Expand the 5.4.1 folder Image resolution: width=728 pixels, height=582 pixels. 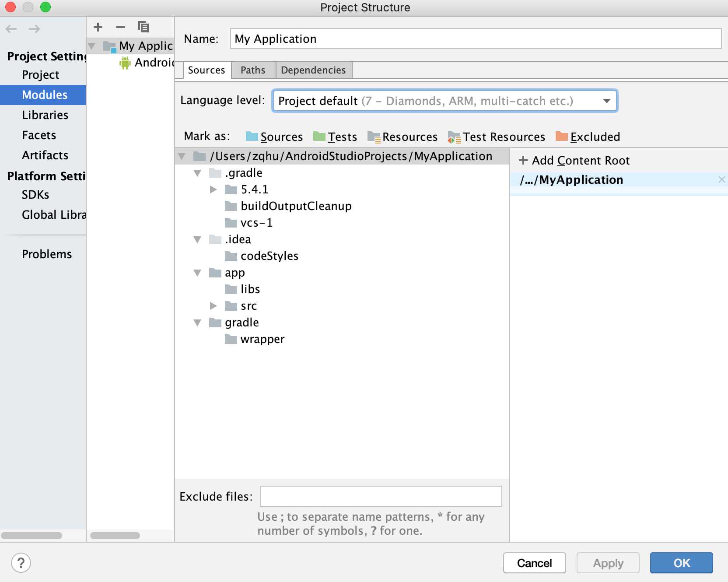(x=213, y=189)
